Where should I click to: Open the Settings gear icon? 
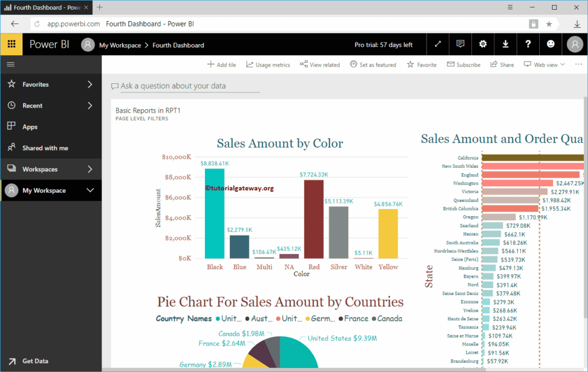pos(483,44)
